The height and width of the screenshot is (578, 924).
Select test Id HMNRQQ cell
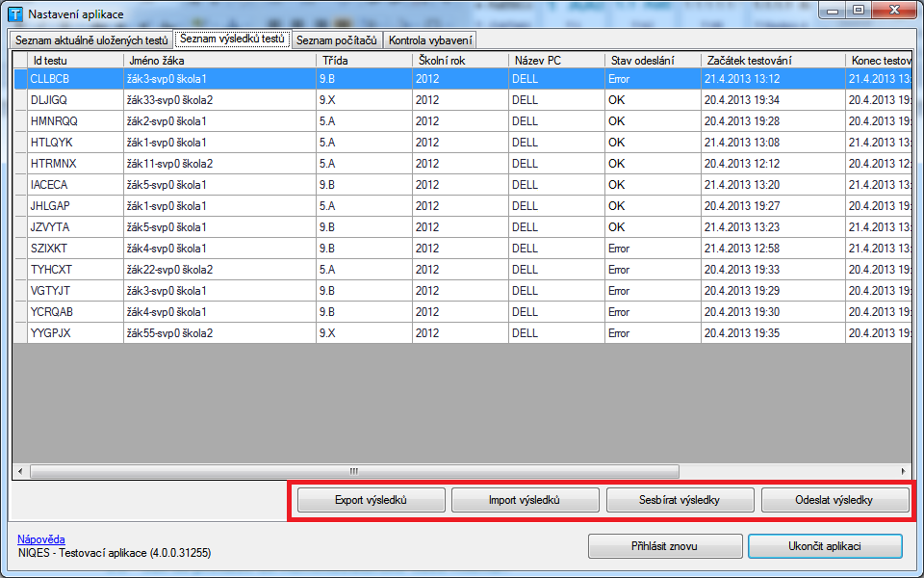click(75, 121)
